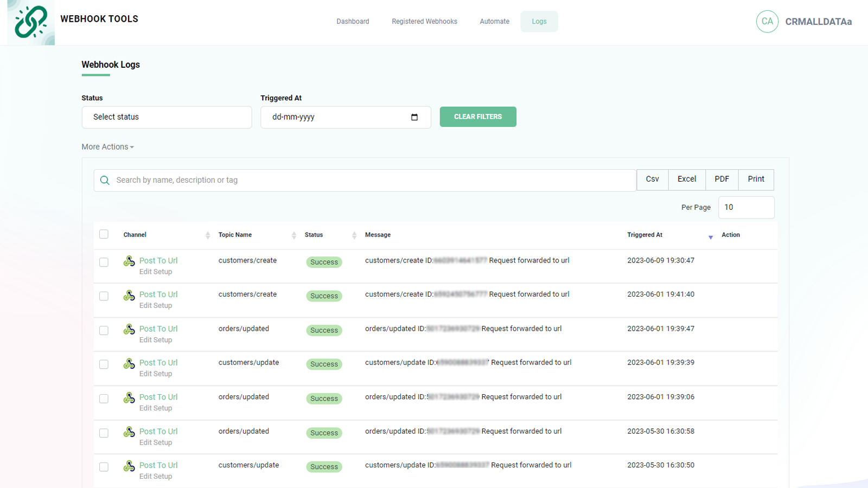Open the Per Page selector

click(x=746, y=208)
